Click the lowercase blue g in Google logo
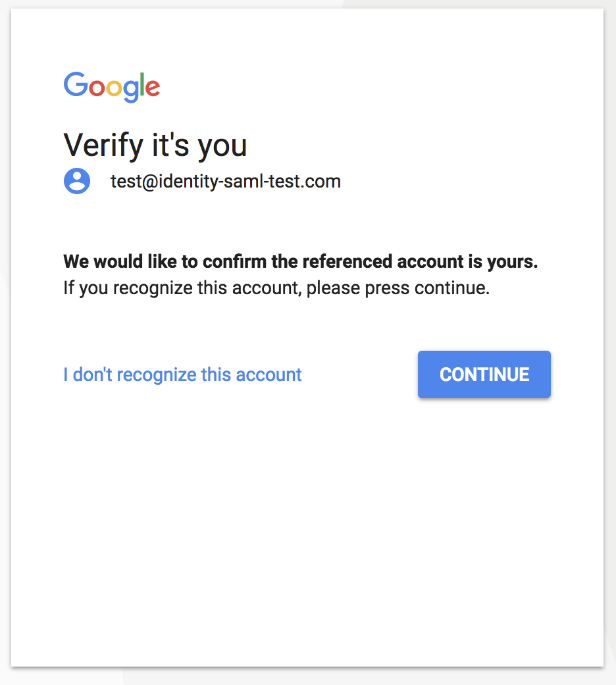Screen dimensions: 616x685 coord(130,91)
